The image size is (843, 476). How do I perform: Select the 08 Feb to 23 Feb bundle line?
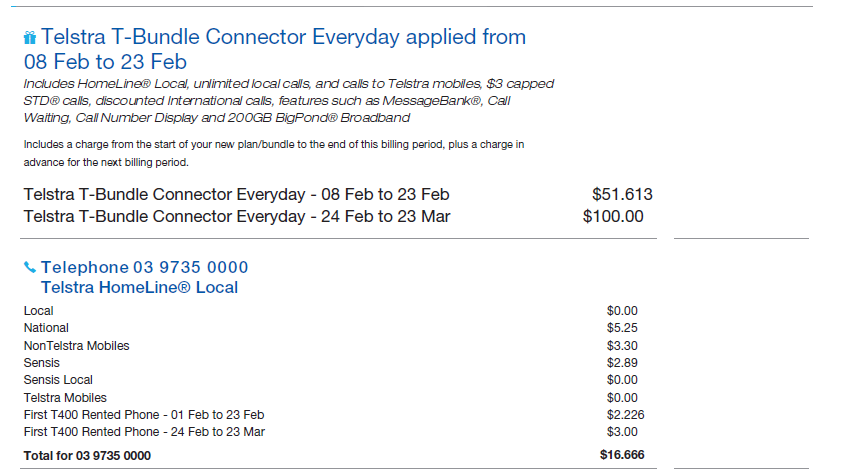(x=236, y=194)
